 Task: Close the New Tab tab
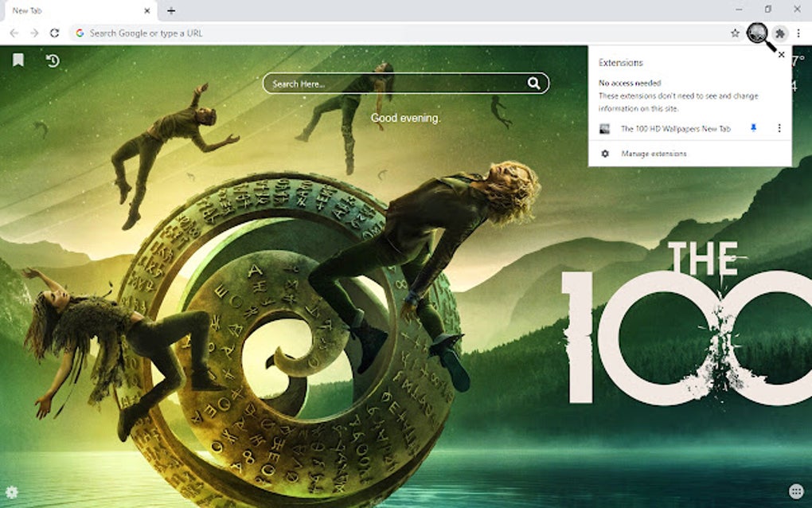click(147, 10)
